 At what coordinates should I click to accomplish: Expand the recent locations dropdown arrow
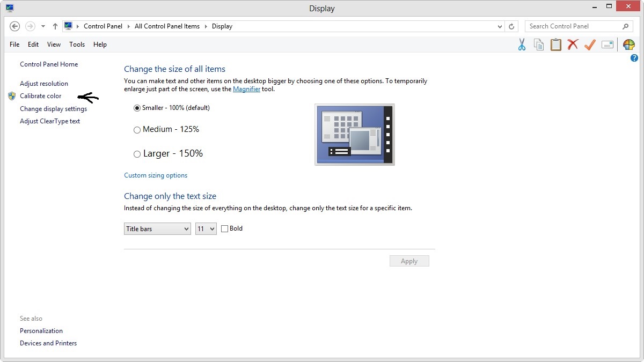pyautogui.click(x=43, y=26)
